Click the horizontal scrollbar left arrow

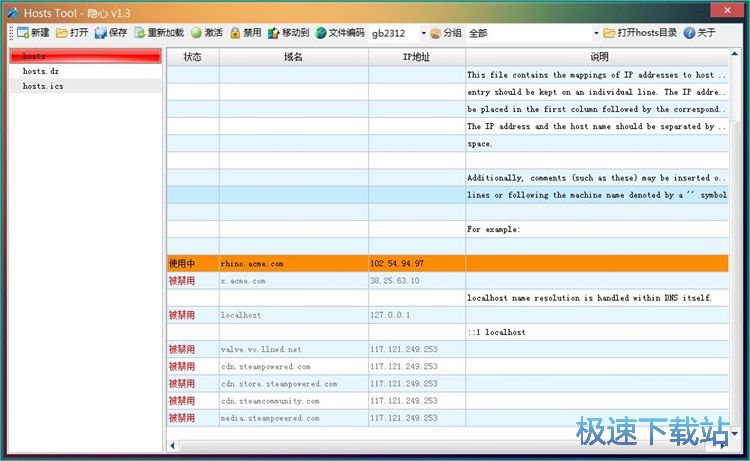(173, 444)
